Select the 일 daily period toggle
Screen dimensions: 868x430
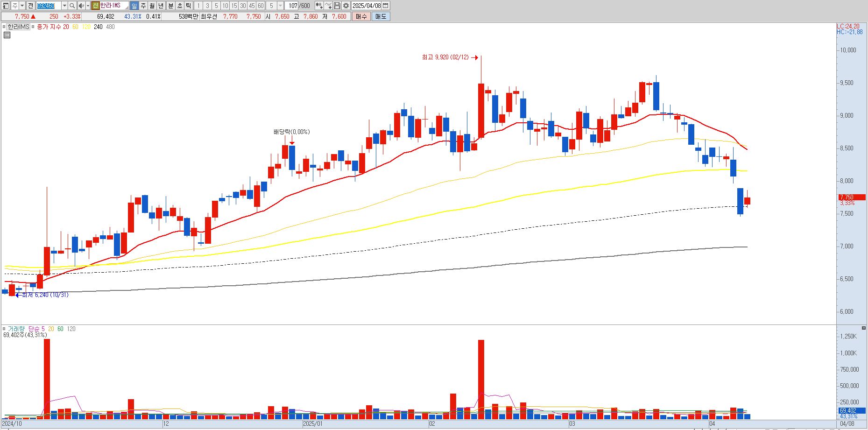point(134,6)
